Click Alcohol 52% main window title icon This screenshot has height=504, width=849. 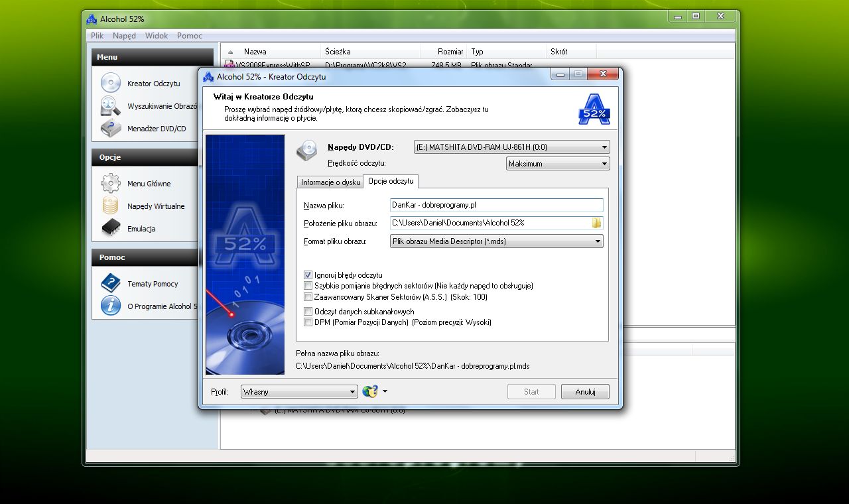92,19
